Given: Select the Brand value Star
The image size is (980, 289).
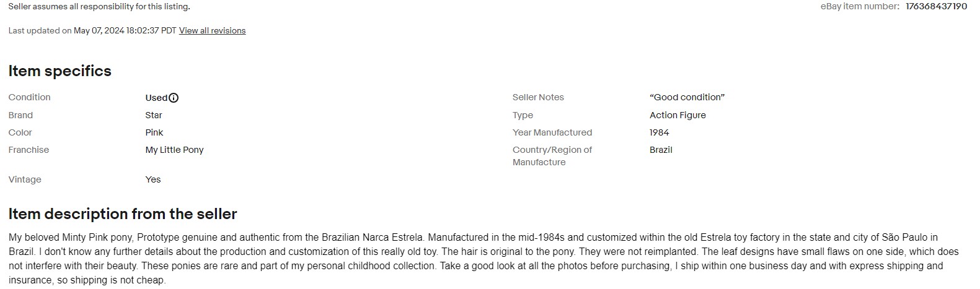Looking at the screenshot, I should click(154, 115).
